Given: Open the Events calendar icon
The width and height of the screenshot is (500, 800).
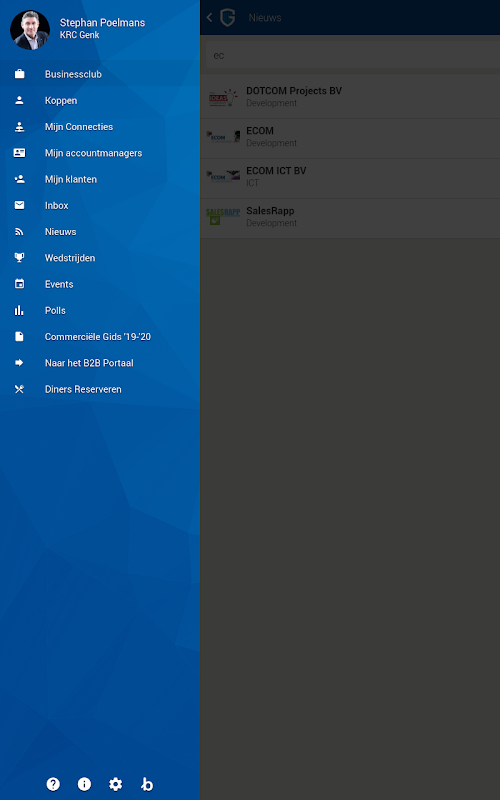Looking at the screenshot, I should coord(19,284).
